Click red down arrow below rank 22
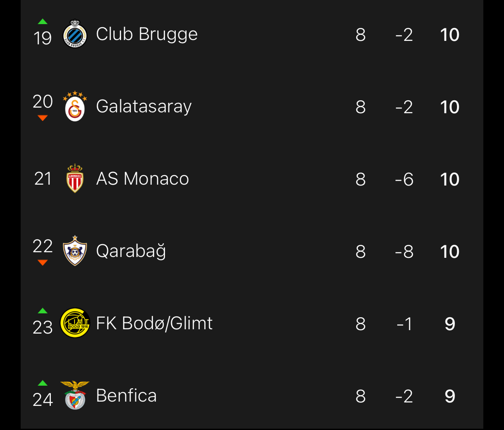This screenshot has height=430, width=504. click(x=42, y=263)
